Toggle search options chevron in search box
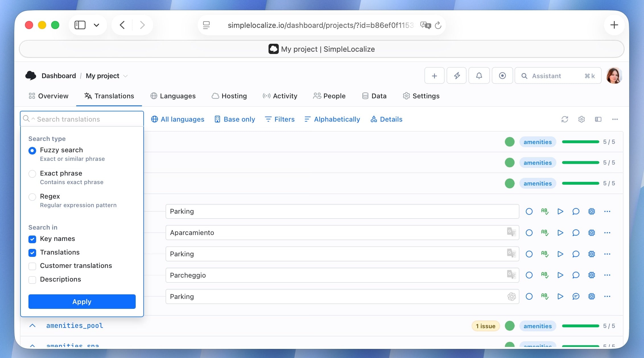This screenshot has height=358, width=644. [33, 119]
